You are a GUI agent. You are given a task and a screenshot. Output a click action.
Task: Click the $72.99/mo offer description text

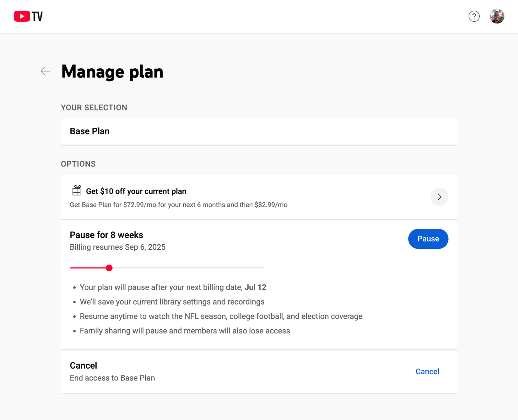178,205
